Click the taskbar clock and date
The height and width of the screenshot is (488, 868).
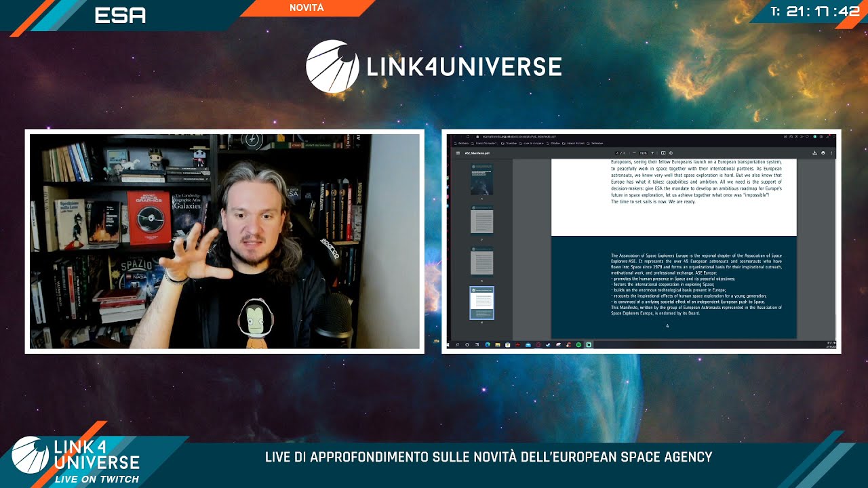coord(831,345)
